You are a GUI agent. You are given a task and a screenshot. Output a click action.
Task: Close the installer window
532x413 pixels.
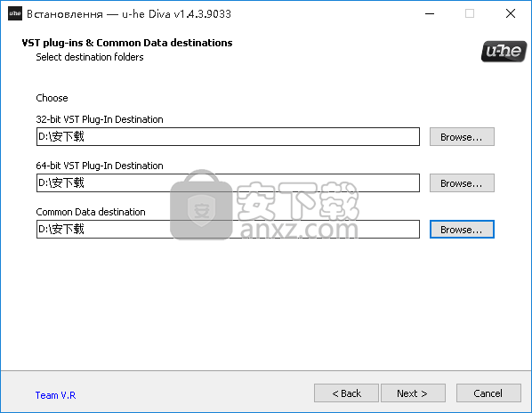pos(511,13)
